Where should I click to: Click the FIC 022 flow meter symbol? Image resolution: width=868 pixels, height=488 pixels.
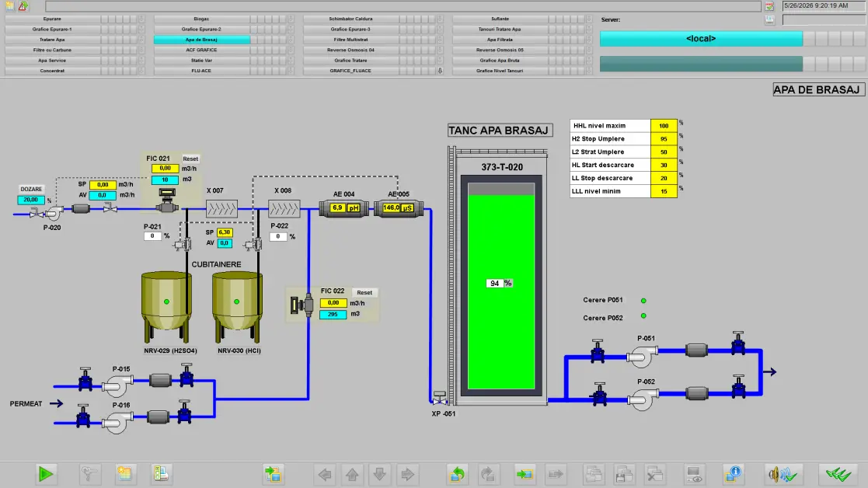(302, 305)
